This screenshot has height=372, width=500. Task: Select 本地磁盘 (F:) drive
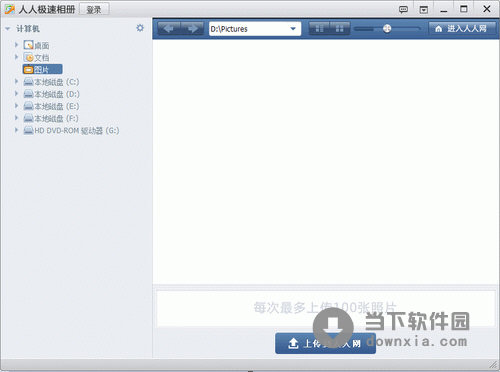tap(52, 118)
